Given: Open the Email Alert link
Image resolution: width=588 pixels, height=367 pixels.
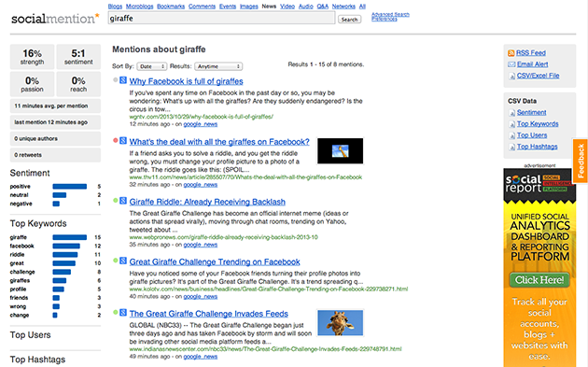Looking at the screenshot, I should pyautogui.click(x=533, y=64).
